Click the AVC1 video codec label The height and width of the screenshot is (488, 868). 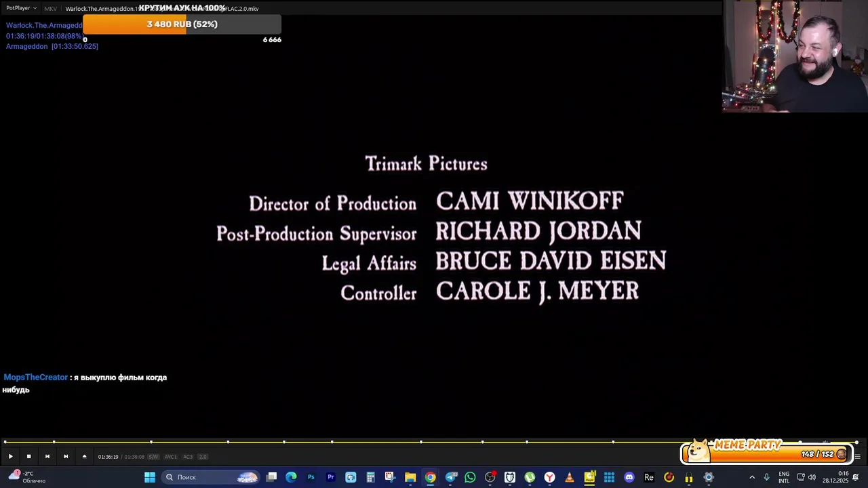click(171, 457)
